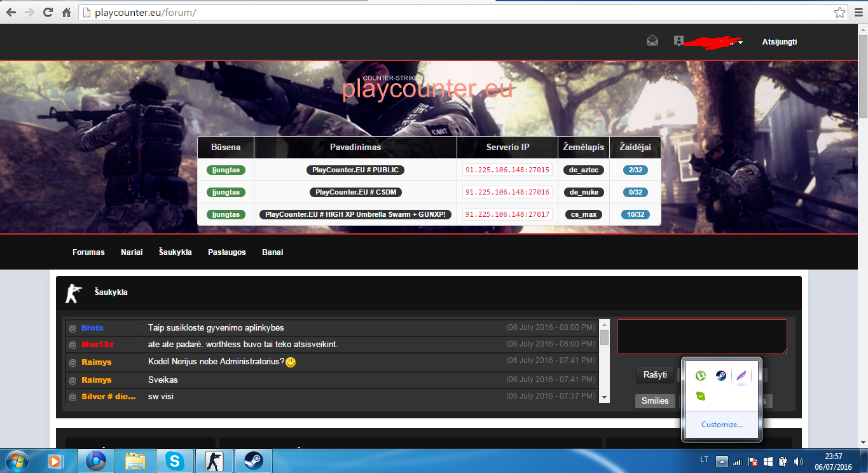Viewport: 868px width, 473px height.
Task: Click the de_nuke map badge
Action: (584, 192)
